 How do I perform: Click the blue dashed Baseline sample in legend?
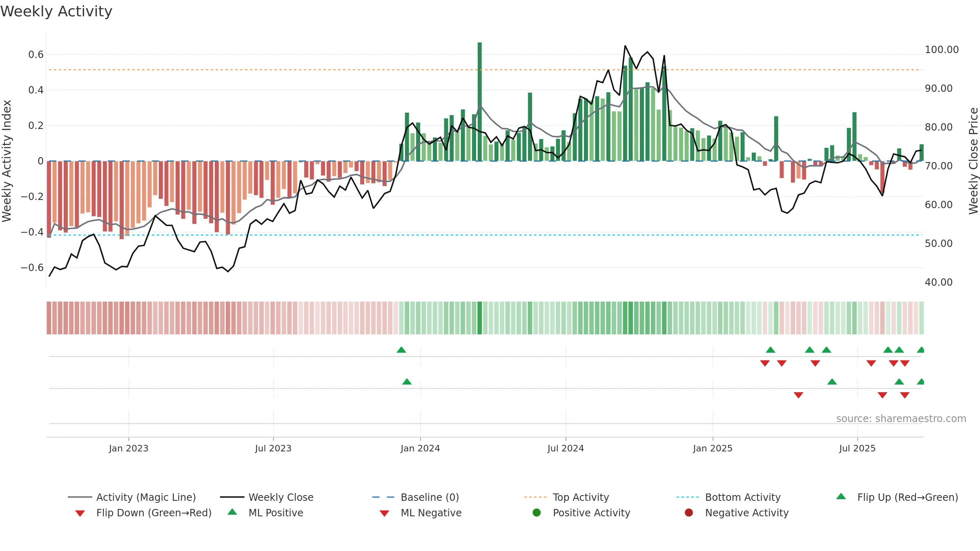(x=383, y=497)
